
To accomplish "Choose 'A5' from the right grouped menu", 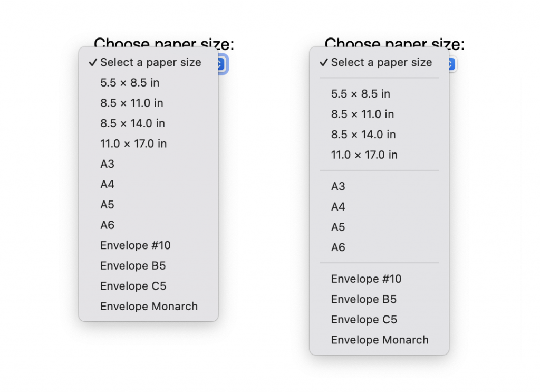I will [x=337, y=227].
